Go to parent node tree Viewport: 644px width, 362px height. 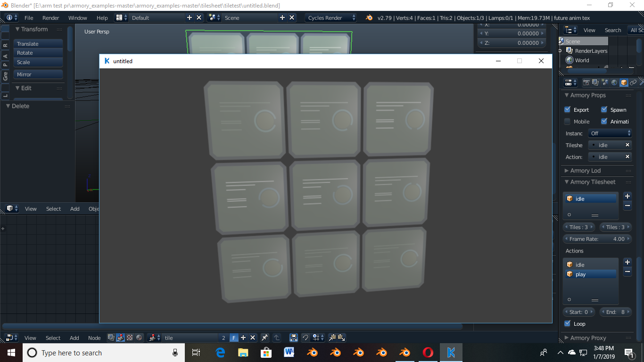coord(277,337)
